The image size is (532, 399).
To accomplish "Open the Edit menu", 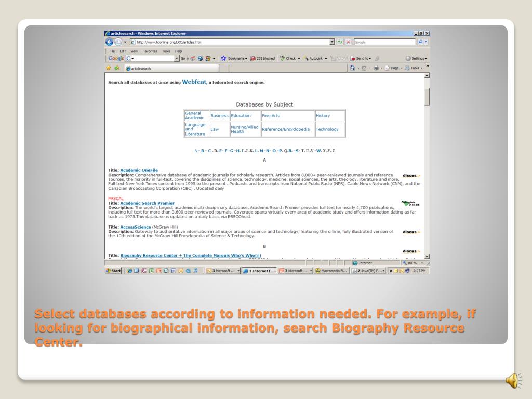I will pos(123,51).
